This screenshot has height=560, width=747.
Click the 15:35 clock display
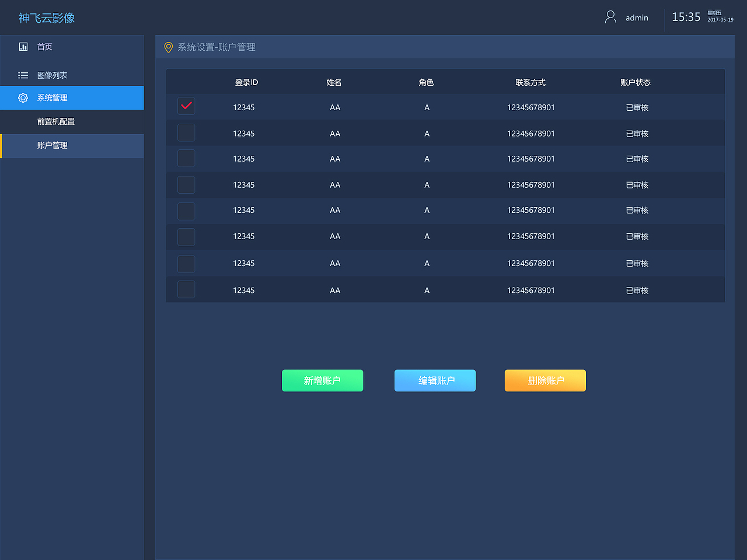[x=686, y=17]
